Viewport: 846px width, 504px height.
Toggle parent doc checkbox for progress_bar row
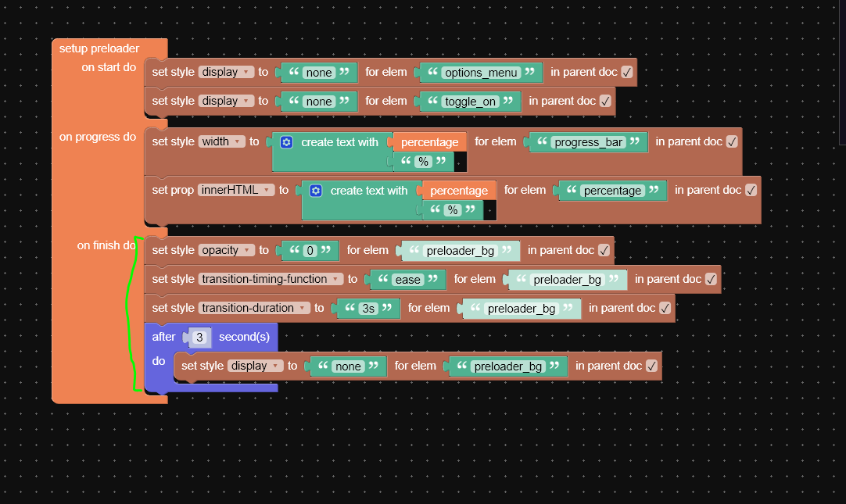click(732, 141)
